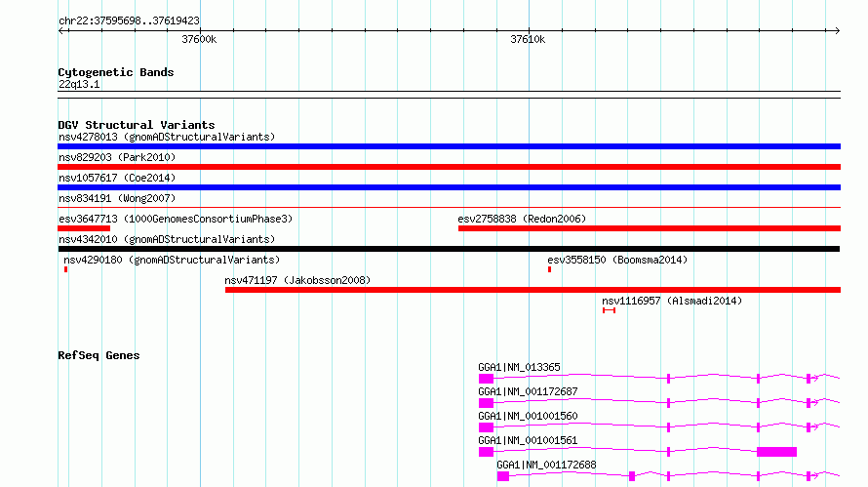Click first exon block of GGA1|NM_001172687
The height and width of the screenshot is (487, 868).
coord(486,403)
